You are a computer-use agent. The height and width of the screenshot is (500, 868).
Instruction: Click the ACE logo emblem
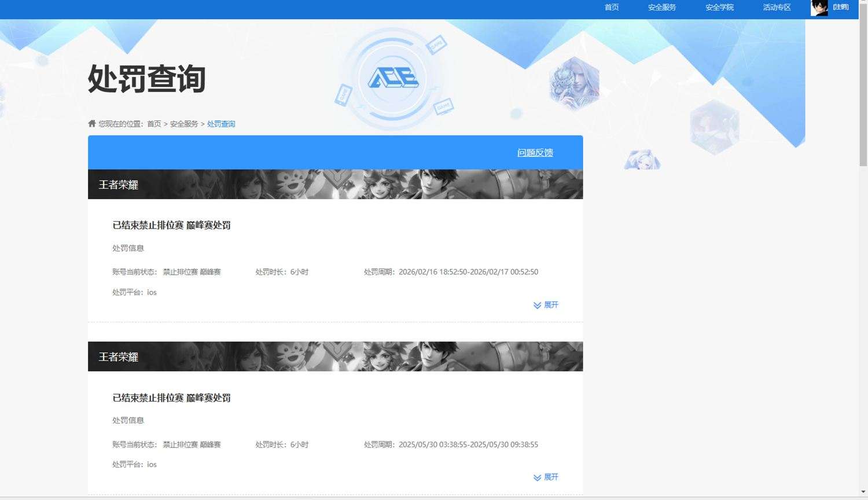[x=393, y=78]
